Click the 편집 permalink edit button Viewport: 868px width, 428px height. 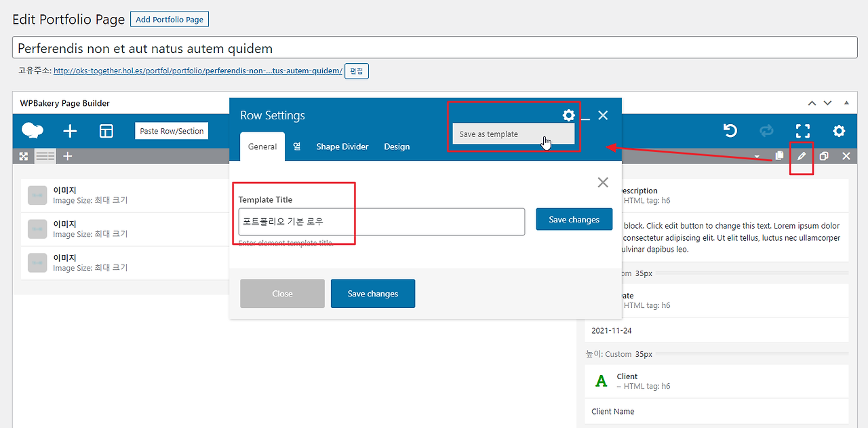(357, 71)
